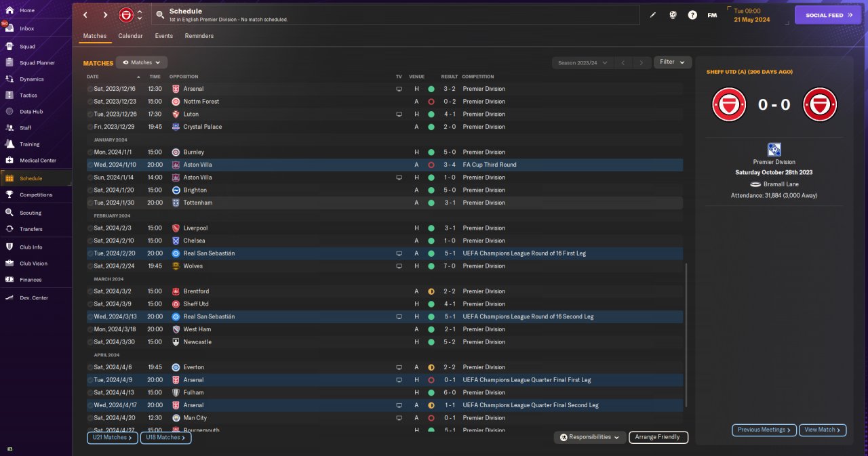Open the Filter dropdown
This screenshot has height=456, width=868.
(x=673, y=62)
